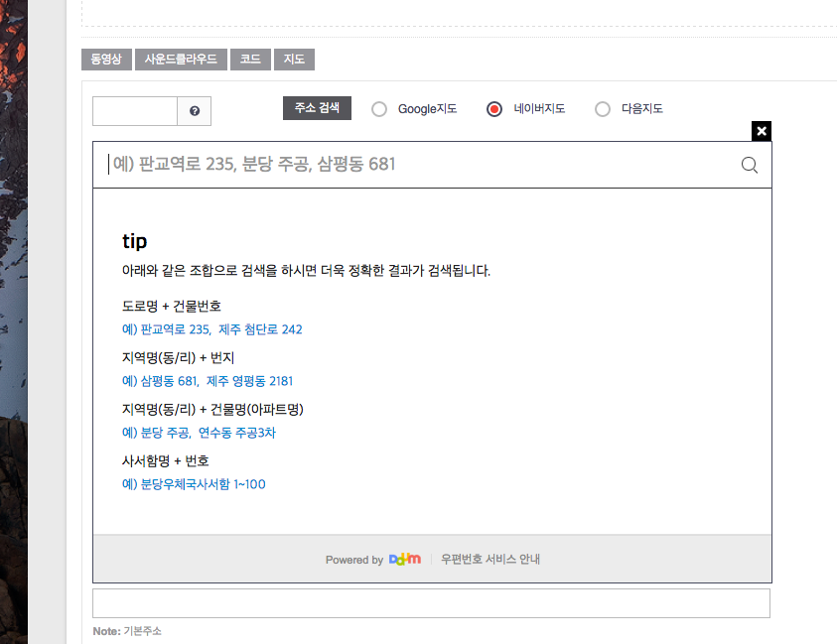The height and width of the screenshot is (644, 837).
Task: Open the 우편번호 서비스 안내 link
Action: (490, 560)
